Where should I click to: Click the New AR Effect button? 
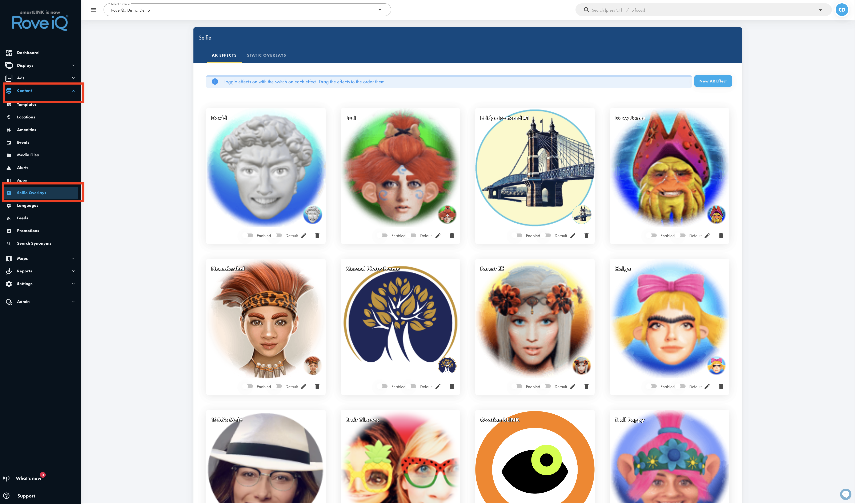pos(713,81)
